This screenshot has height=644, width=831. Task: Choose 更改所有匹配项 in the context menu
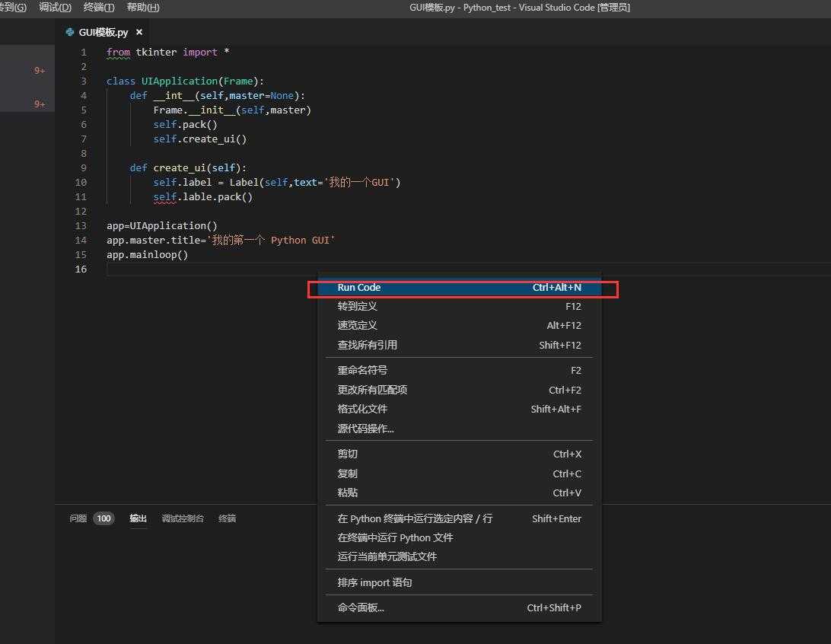point(459,390)
